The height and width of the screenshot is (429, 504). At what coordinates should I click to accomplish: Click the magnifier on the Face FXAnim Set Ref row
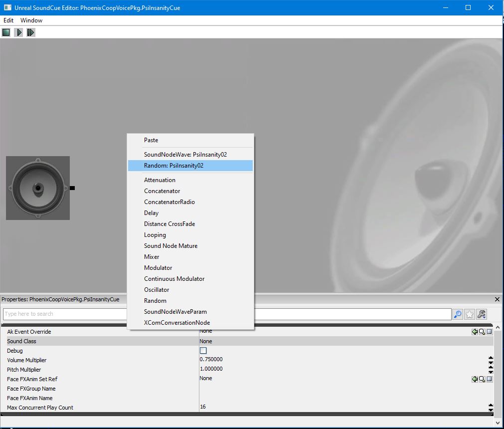tap(482, 379)
